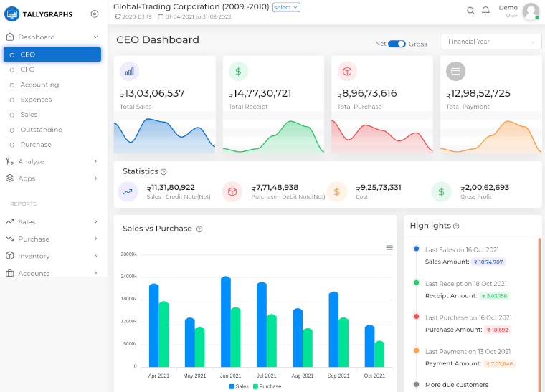This screenshot has height=392, width=545.
Task: Click the Total Payment card icon
Action: coord(456,72)
